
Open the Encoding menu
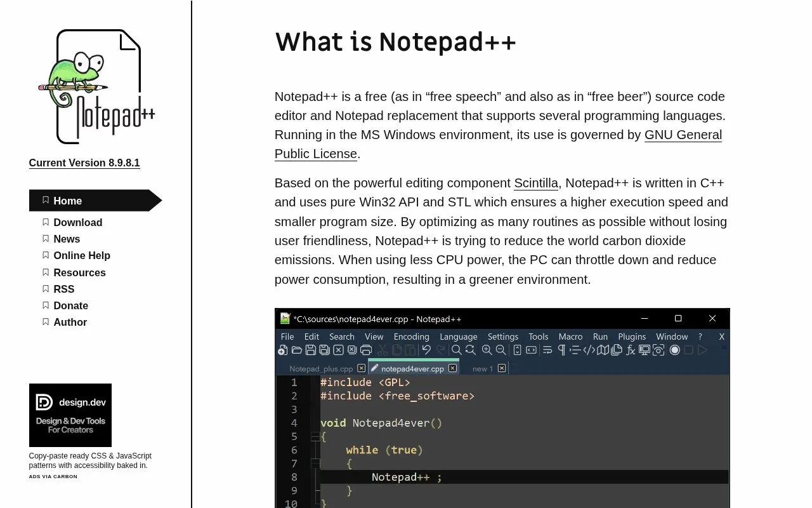coord(412,337)
